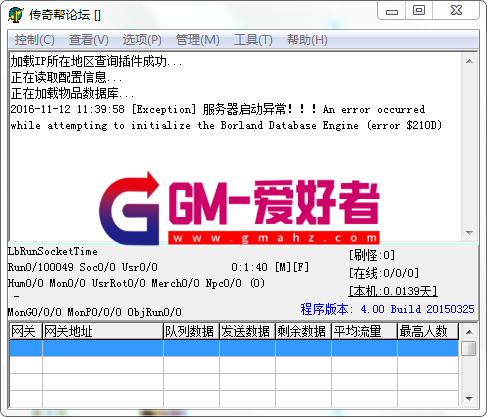Open the 控制(C) menu
This screenshot has height=417, width=487.
pos(34,40)
